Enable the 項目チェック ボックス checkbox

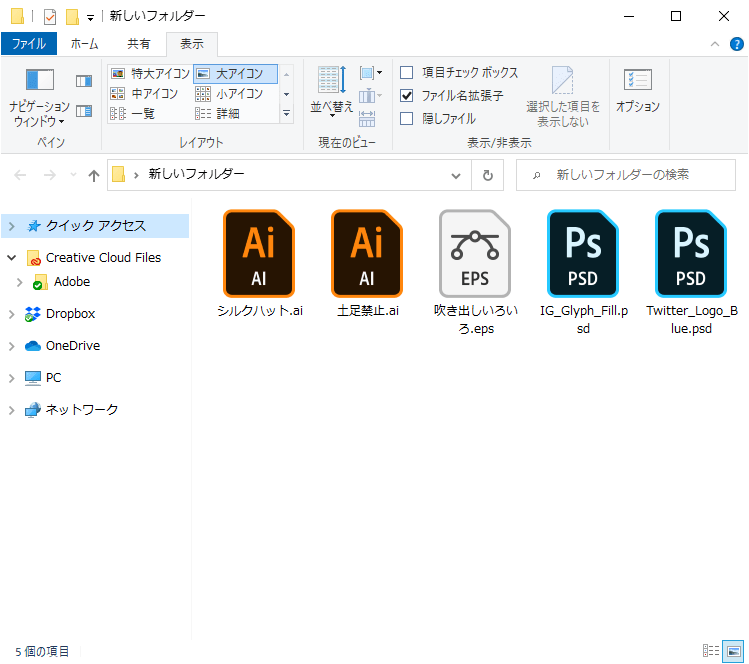(x=407, y=73)
